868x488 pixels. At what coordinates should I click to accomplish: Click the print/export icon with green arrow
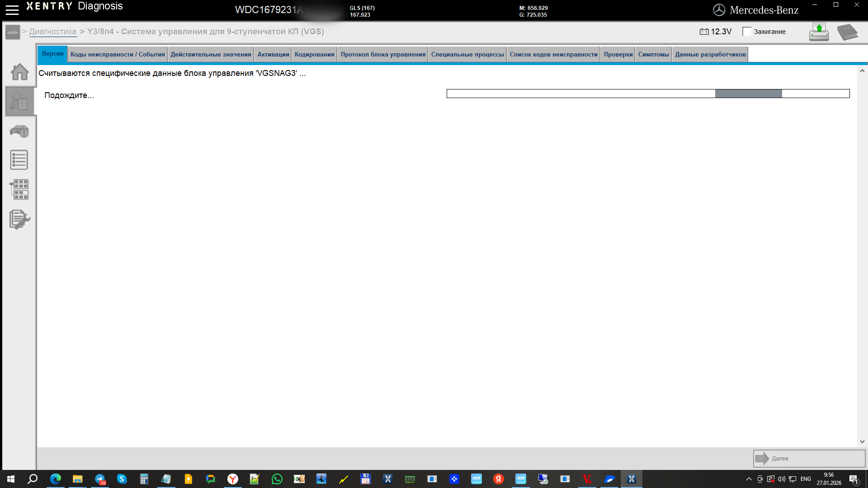[819, 32]
